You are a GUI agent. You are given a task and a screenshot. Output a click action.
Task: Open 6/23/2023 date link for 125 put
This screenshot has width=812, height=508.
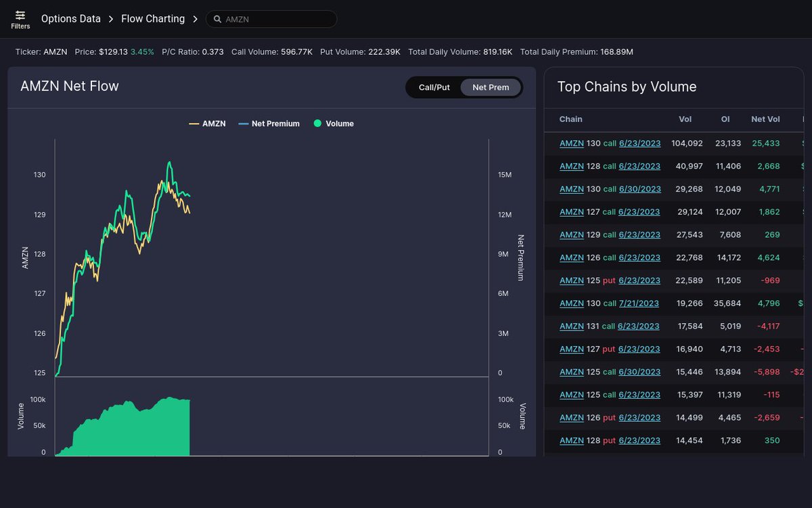click(x=639, y=280)
